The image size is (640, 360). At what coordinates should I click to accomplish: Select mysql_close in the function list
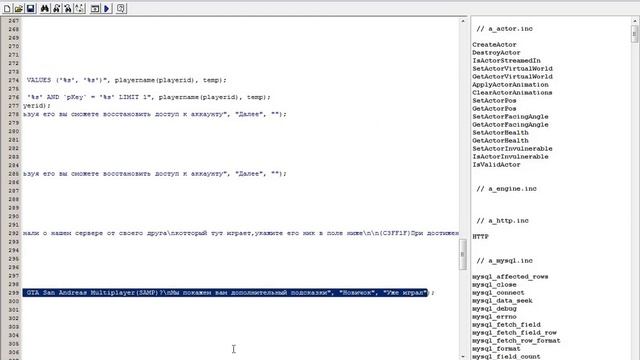(x=494, y=284)
